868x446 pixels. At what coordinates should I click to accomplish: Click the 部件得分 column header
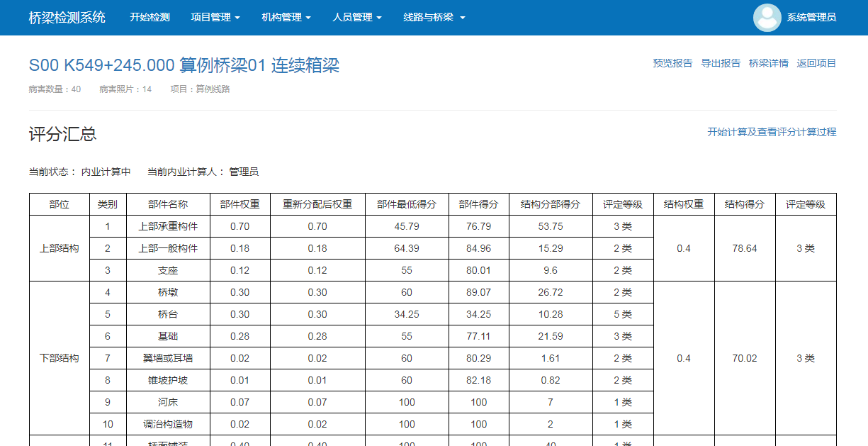click(x=478, y=204)
